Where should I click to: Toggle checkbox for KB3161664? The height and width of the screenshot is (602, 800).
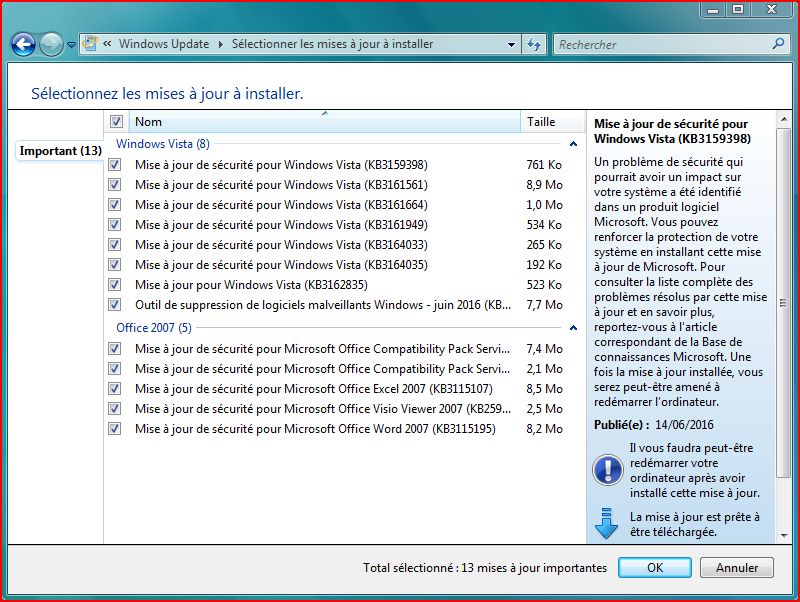point(115,205)
